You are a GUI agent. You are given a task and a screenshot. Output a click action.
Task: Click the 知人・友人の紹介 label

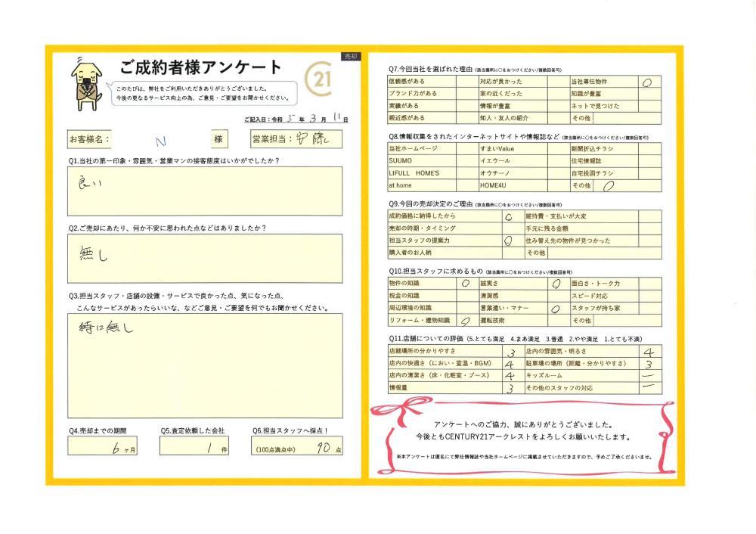click(504, 118)
